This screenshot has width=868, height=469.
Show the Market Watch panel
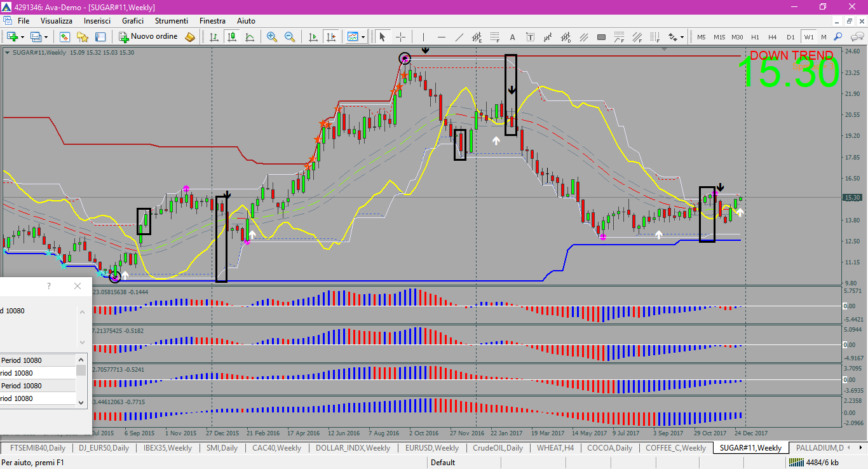tap(64, 37)
